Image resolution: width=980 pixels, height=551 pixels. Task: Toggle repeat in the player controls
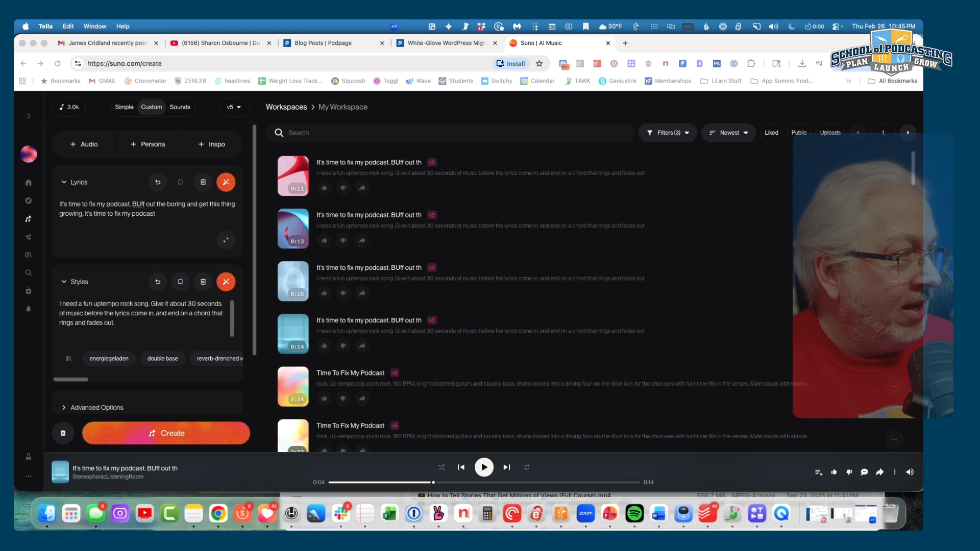(527, 467)
